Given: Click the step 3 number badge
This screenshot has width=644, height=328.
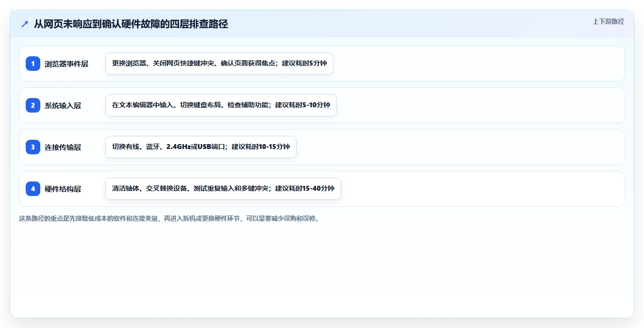Looking at the screenshot, I should [33, 147].
